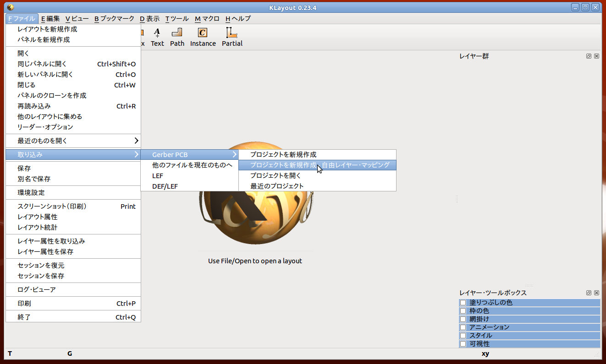The height and width of the screenshot is (364, 606).
Task: Enable the アニメーション checkbox
Action: [x=463, y=327]
